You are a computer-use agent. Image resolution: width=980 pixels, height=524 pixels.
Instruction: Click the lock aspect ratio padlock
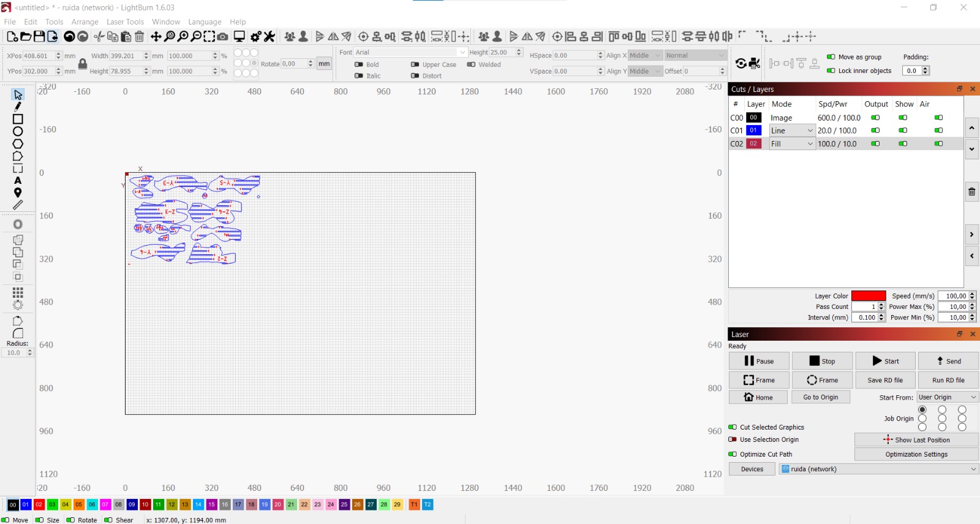pyautogui.click(x=83, y=64)
